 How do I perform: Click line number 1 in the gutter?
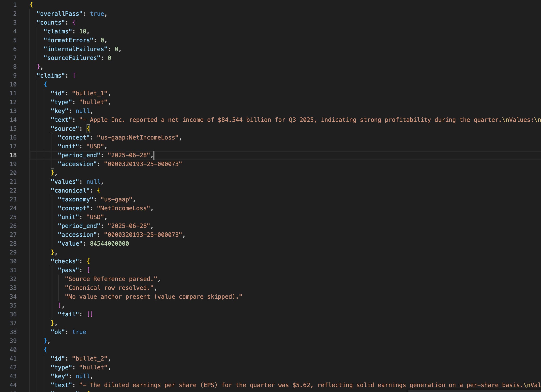click(x=15, y=5)
